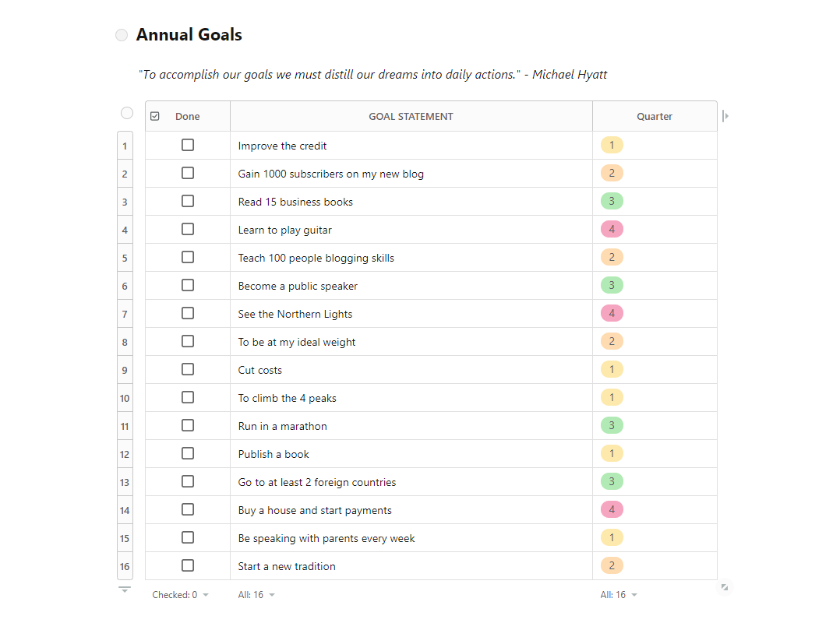Open the All: 16 dropdown under Quarter column
This screenshot has height=630, width=840.
(x=618, y=595)
